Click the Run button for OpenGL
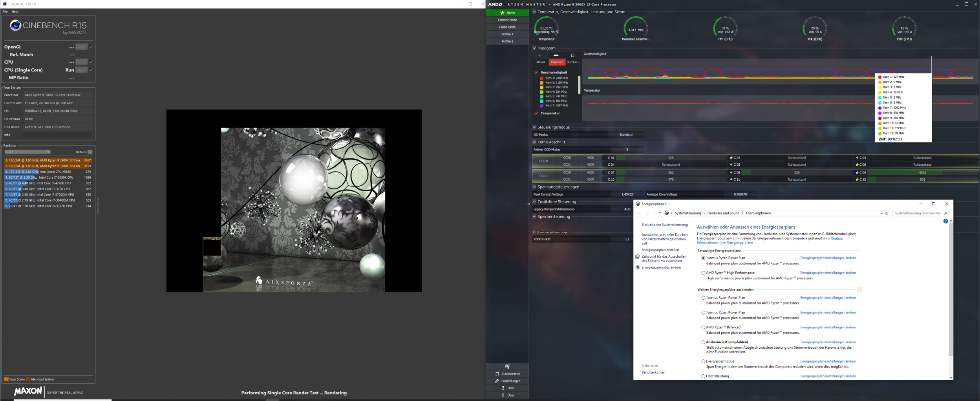Viewport: 980px width, 401px height. (x=81, y=47)
